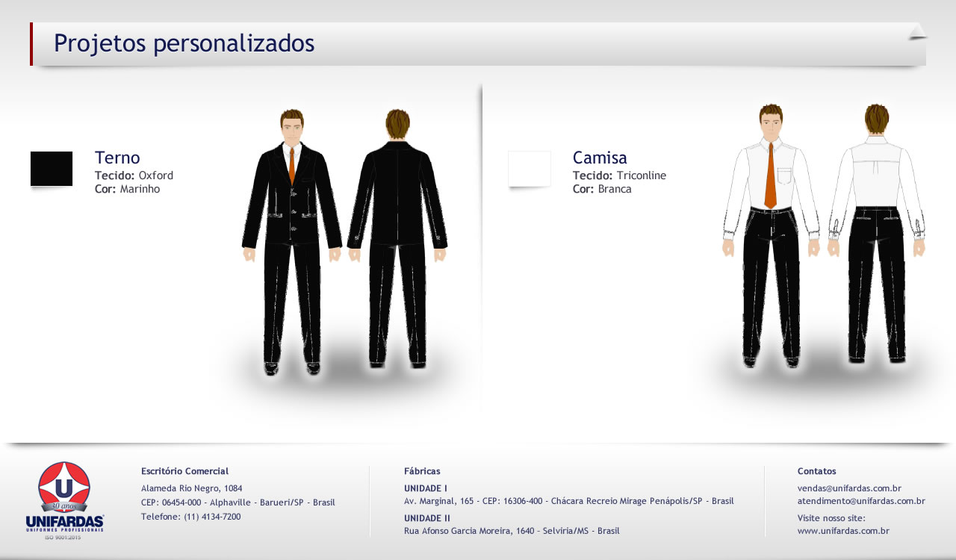Click the Terno heading

pos(117,158)
